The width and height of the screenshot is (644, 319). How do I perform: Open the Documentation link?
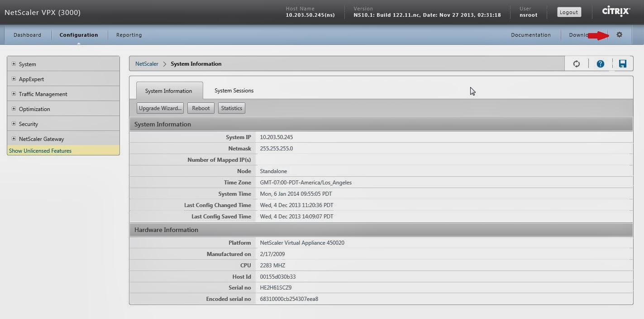click(531, 35)
